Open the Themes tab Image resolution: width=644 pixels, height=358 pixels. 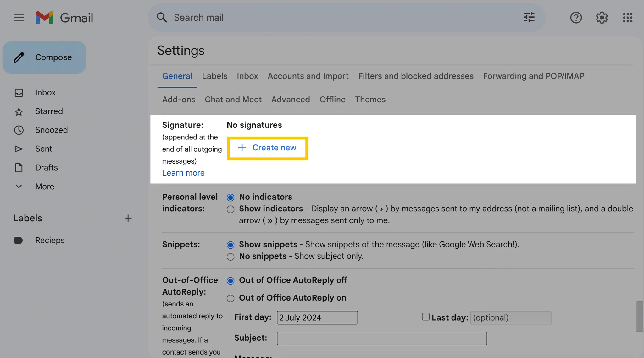[370, 100]
